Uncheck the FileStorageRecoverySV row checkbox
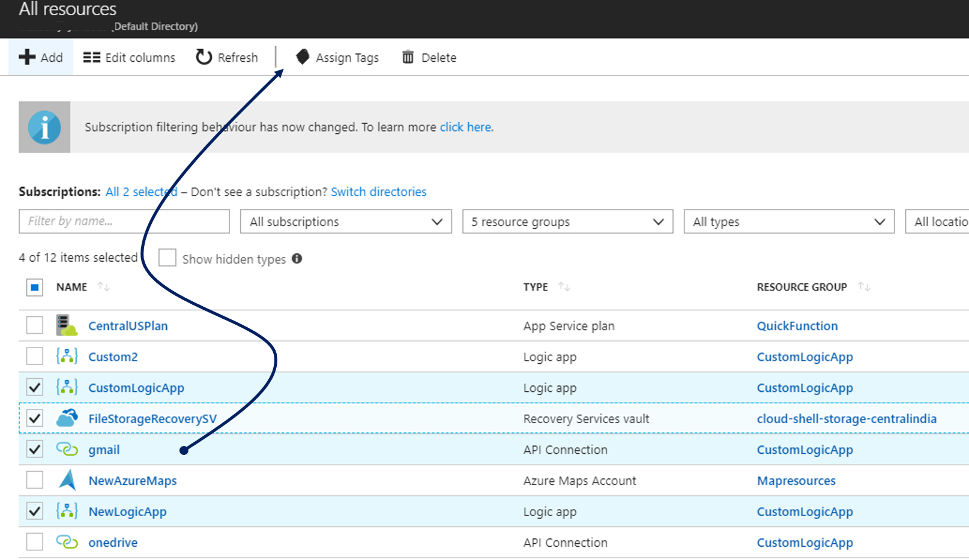 (x=35, y=418)
